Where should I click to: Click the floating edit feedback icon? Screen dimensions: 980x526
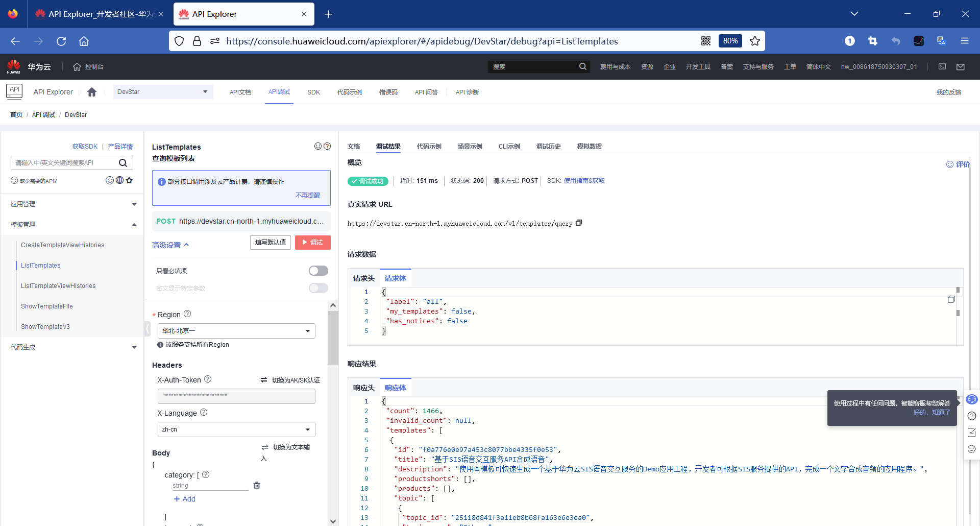point(972,433)
